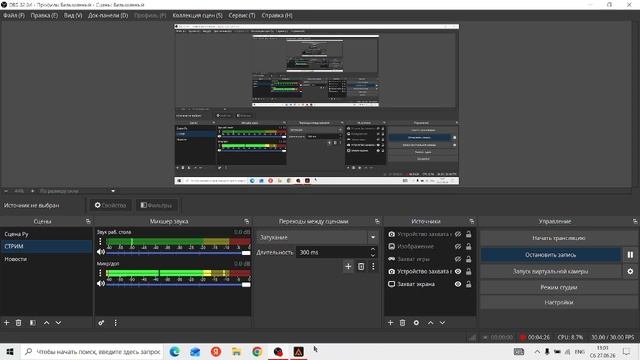
Task: Open advanced audio properties gears in mixer
Action: point(101,323)
